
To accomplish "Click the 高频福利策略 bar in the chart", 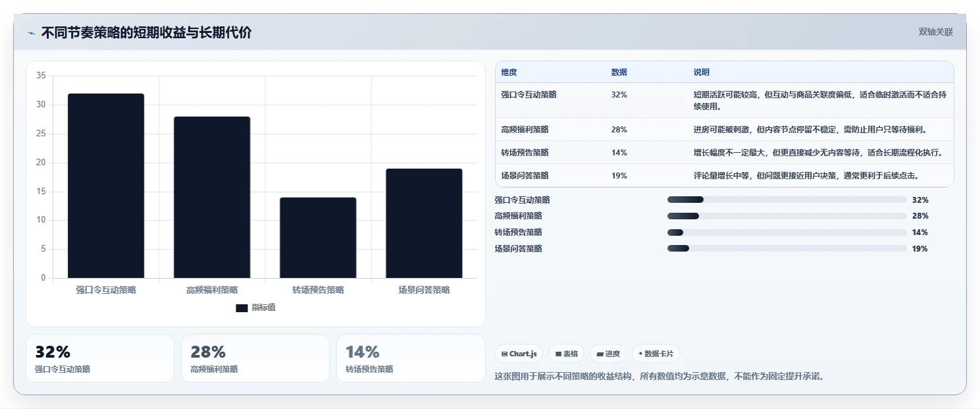I will point(212,198).
